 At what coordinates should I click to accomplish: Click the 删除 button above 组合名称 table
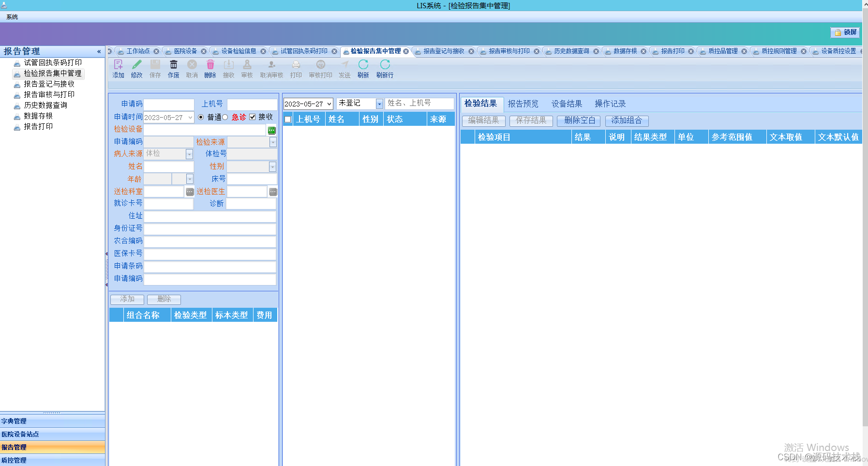point(164,300)
